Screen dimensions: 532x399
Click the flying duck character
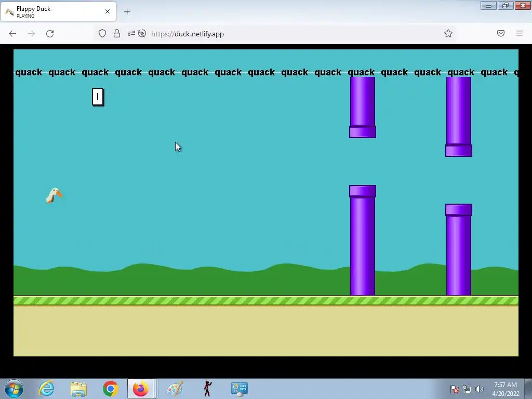[x=54, y=195]
